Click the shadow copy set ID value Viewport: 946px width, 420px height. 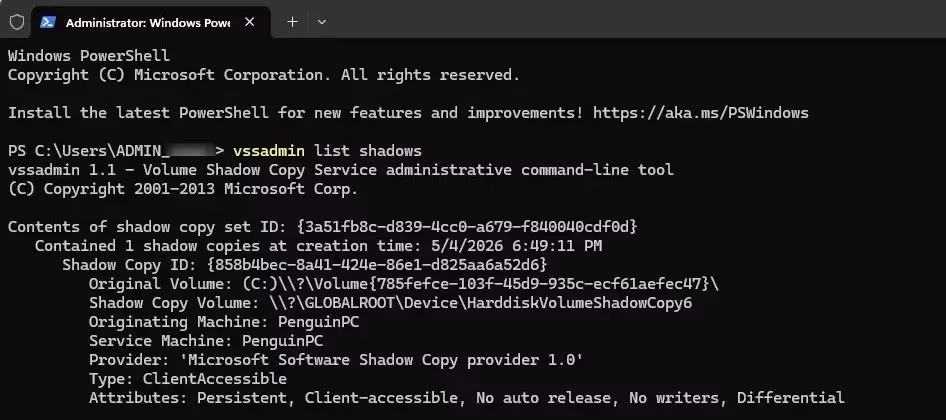pos(468,227)
